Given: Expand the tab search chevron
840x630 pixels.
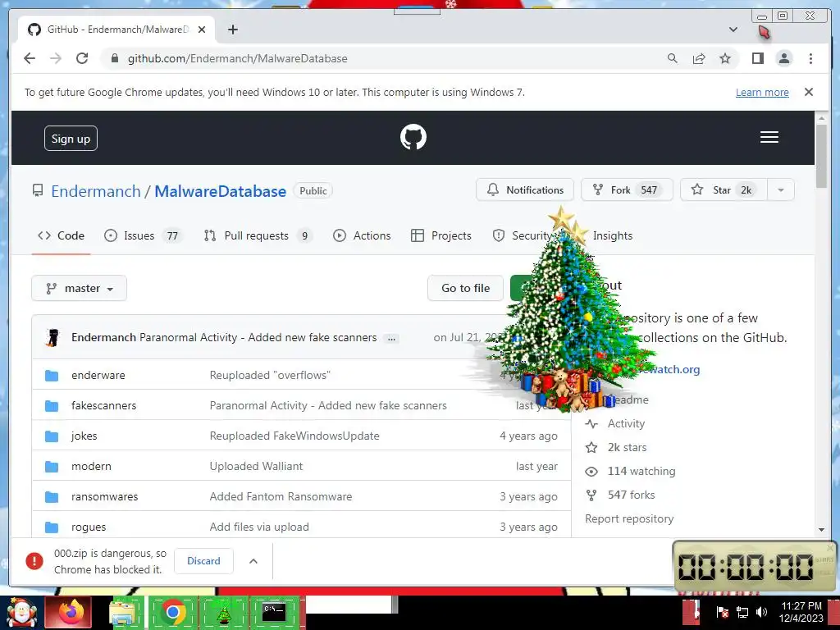Looking at the screenshot, I should 733,30.
